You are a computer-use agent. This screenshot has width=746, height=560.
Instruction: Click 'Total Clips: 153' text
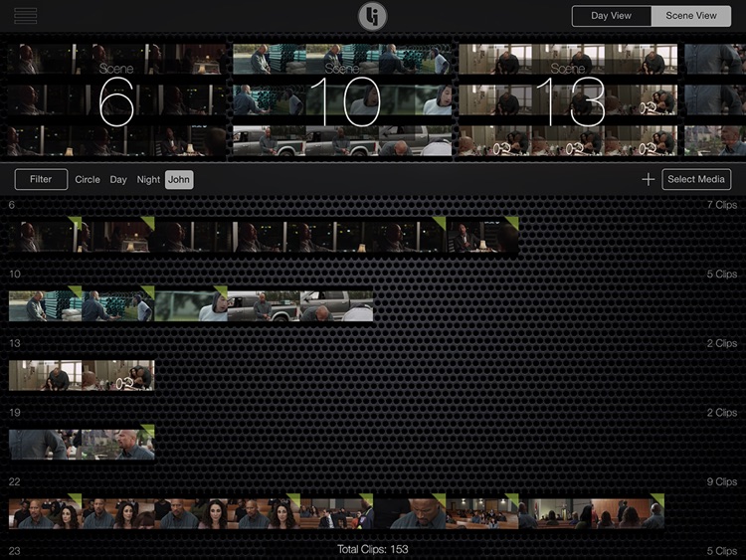click(373, 549)
